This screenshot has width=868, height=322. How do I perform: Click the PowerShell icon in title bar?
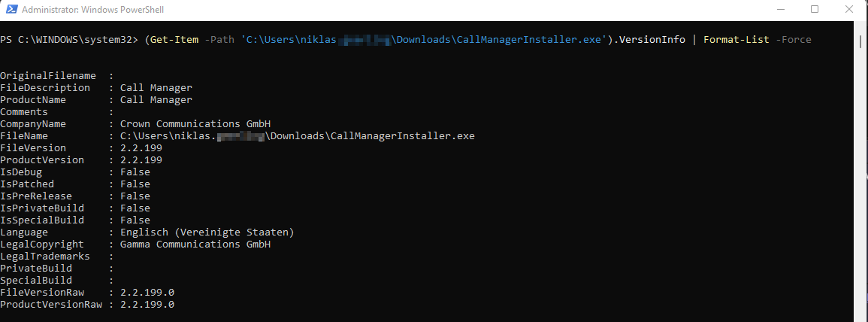point(11,10)
